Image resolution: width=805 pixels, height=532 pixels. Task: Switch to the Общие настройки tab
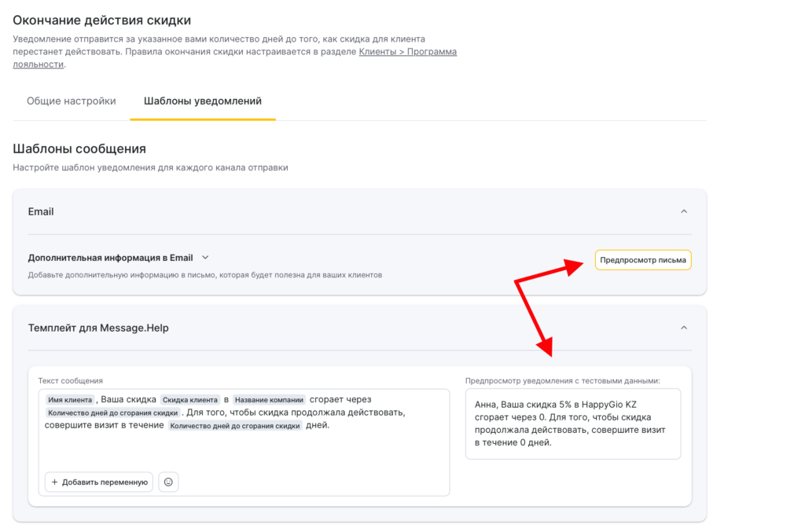(x=72, y=101)
